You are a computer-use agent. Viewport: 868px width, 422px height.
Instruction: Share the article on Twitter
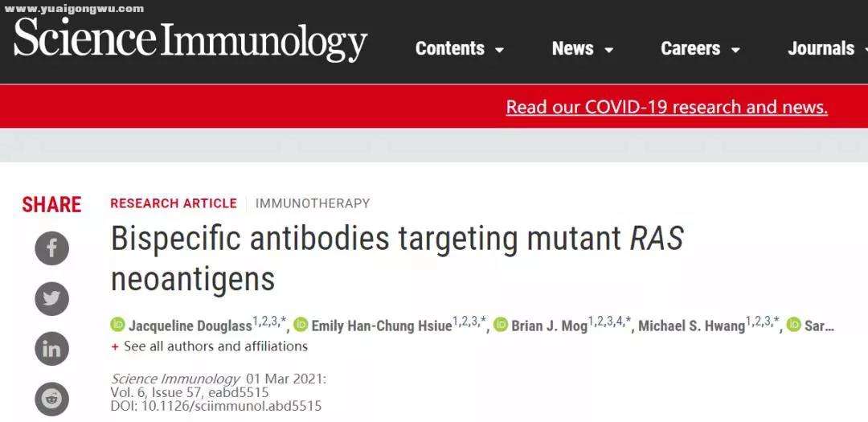click(x=52, y=298)
